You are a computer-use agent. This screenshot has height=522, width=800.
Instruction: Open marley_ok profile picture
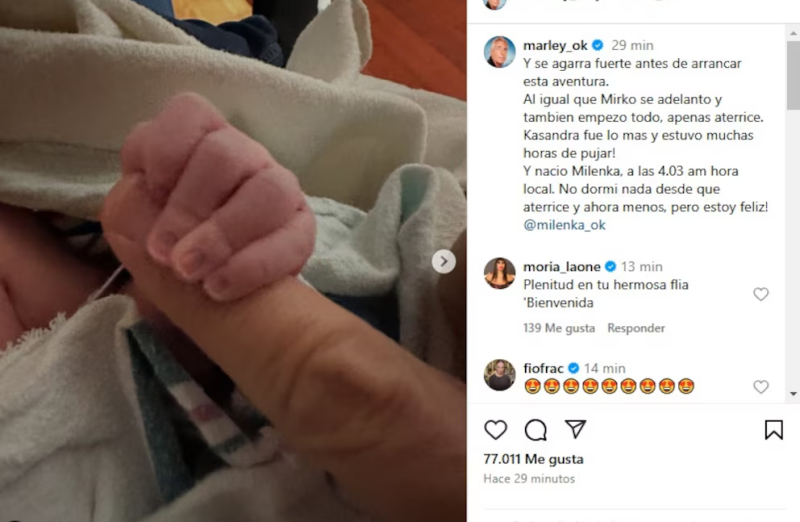[499, 52]
